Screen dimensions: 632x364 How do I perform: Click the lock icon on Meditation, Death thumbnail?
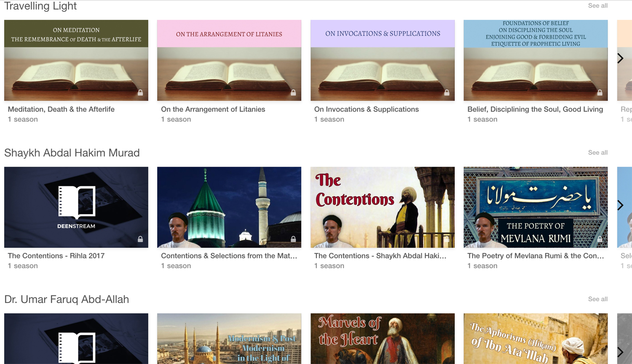(140, 93)
